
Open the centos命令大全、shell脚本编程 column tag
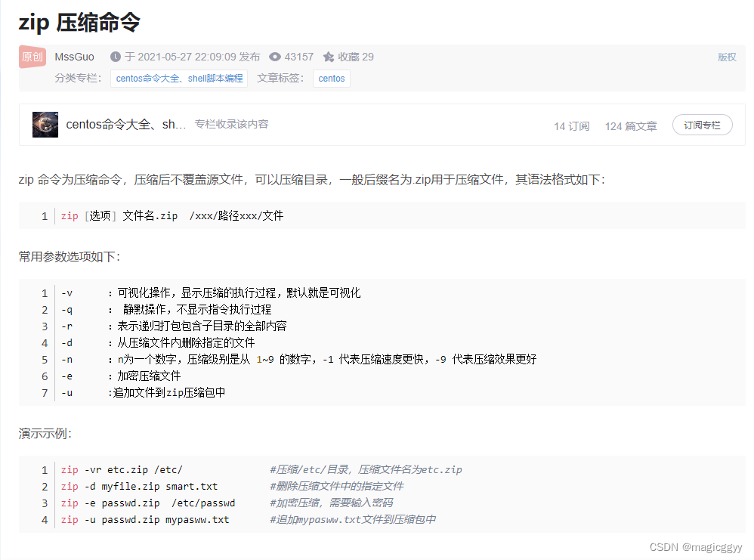(178, 78)
